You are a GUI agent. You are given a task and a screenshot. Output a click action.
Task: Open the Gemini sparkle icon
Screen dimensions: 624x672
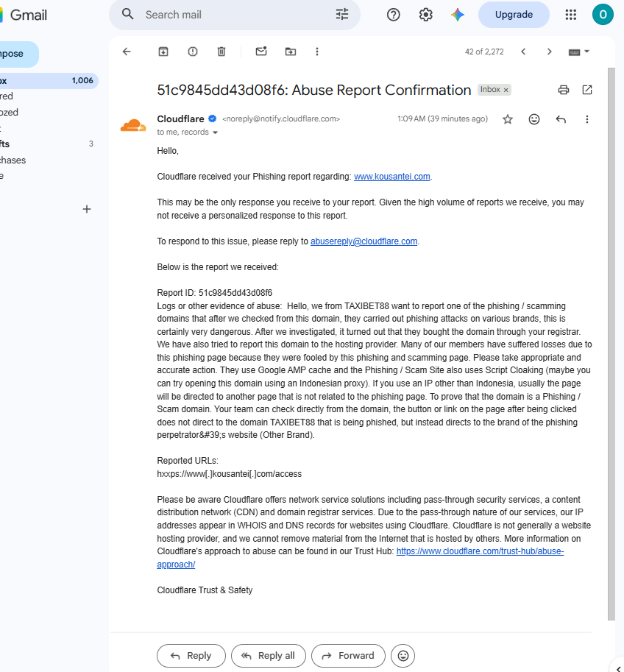point(457,15)
